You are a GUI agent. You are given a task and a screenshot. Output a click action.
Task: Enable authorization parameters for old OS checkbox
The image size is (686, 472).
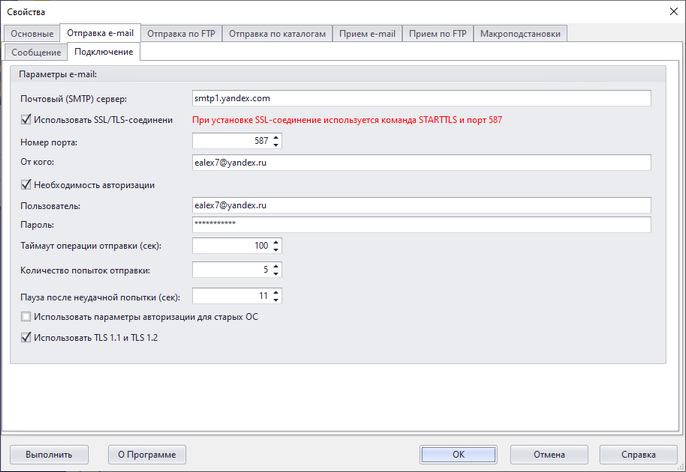coord(26,316)
